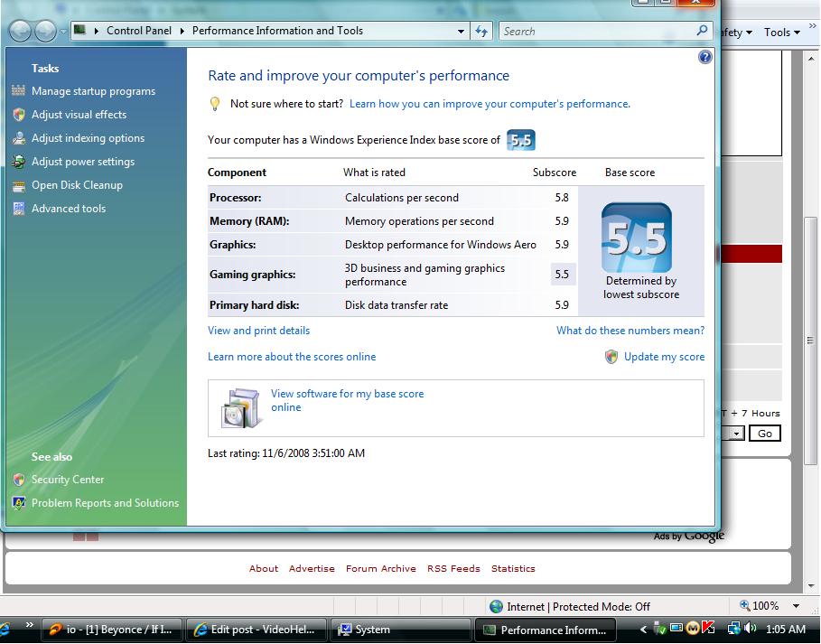
Task: Click the globe icon in the IE status bar
Action: pyautogui.click(x=496, y=606)
